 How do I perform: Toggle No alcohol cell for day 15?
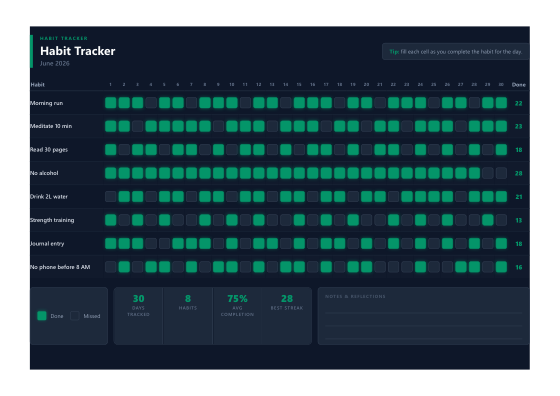pyautogui.click(x=299, y=173)
